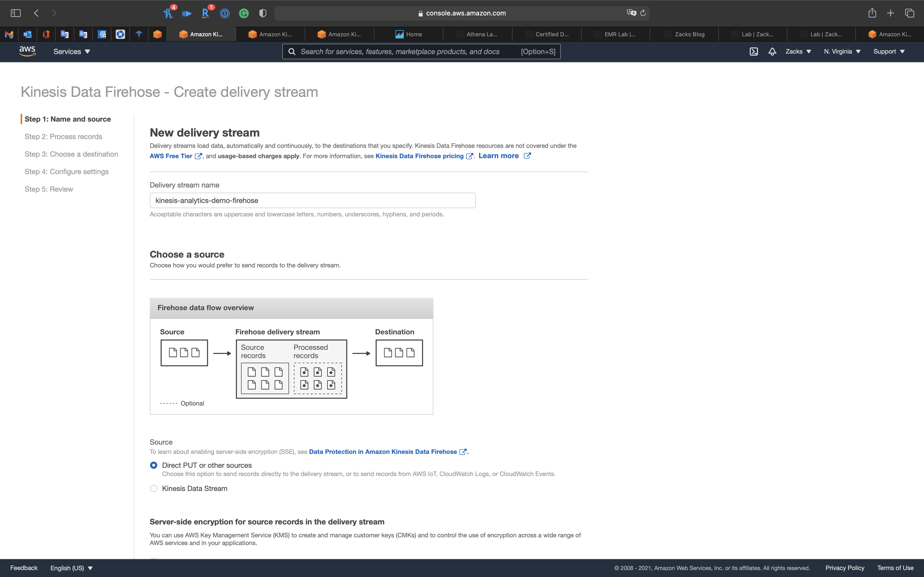Switch to the Athena Lab tab

481,34
